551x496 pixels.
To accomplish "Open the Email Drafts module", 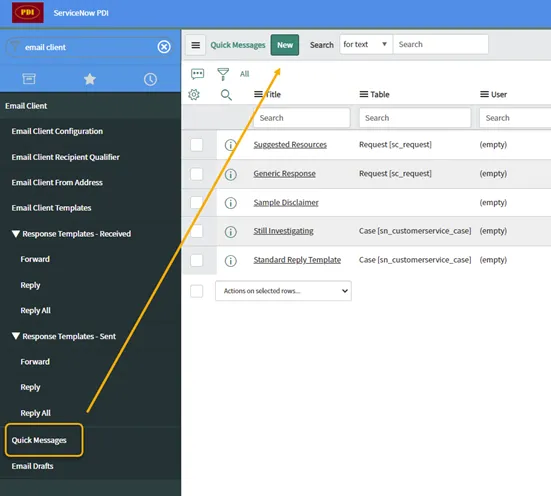I will 32,466.
